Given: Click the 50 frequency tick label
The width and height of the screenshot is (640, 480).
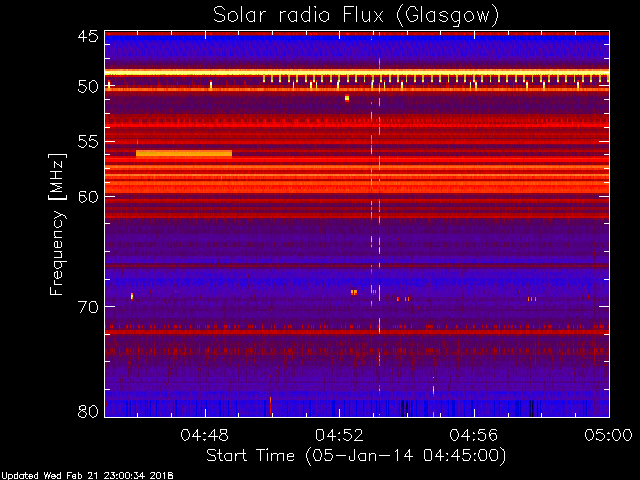Looking at the screenshot, I should (88, 87).
